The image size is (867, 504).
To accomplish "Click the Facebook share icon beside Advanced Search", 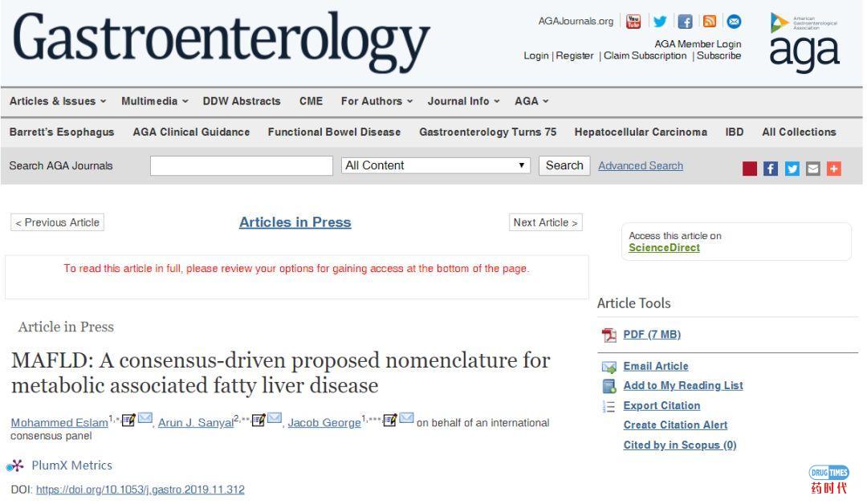I will [770, 169].
